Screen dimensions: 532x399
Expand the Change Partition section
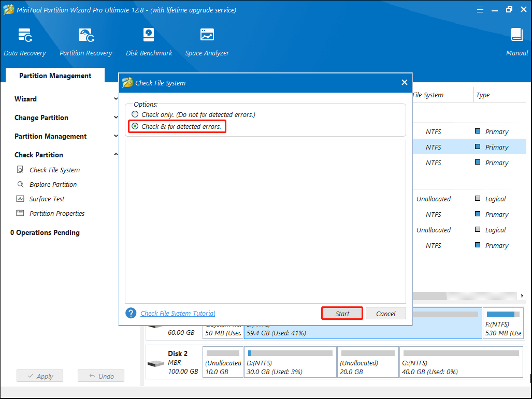pyautogui.click(x=115, y=117)
